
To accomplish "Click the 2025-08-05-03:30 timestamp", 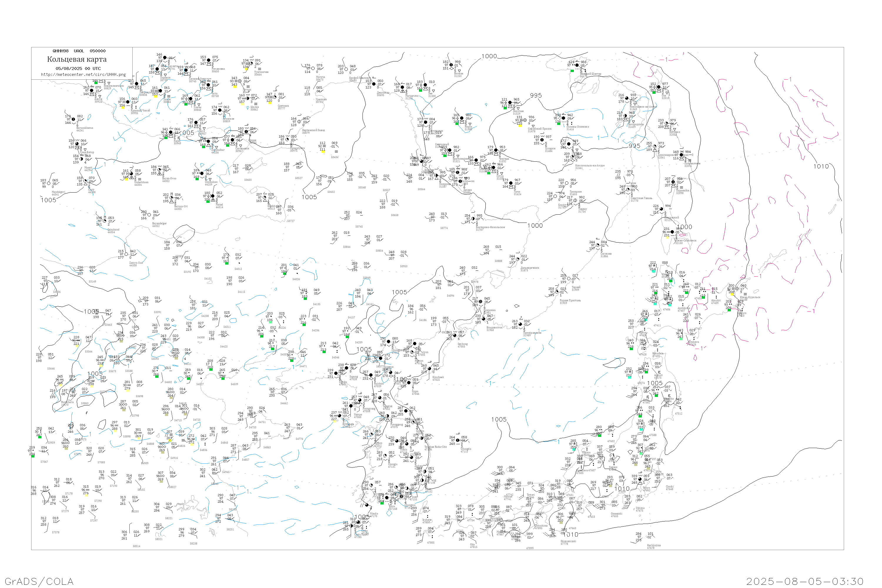I will [x=805, y=581].
